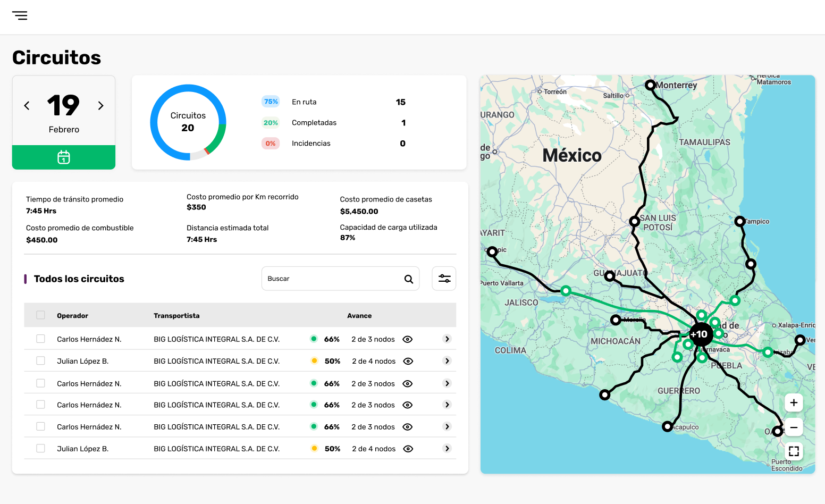
Task: Check the fourth row checkbox
Action: tap(40, 405)
